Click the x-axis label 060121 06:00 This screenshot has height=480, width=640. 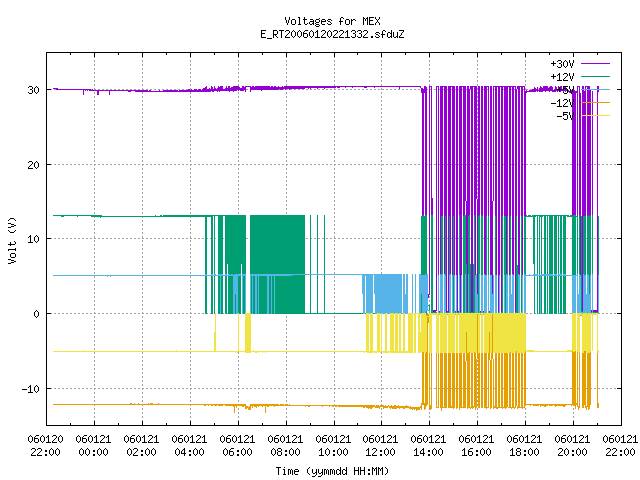[238, 446]
